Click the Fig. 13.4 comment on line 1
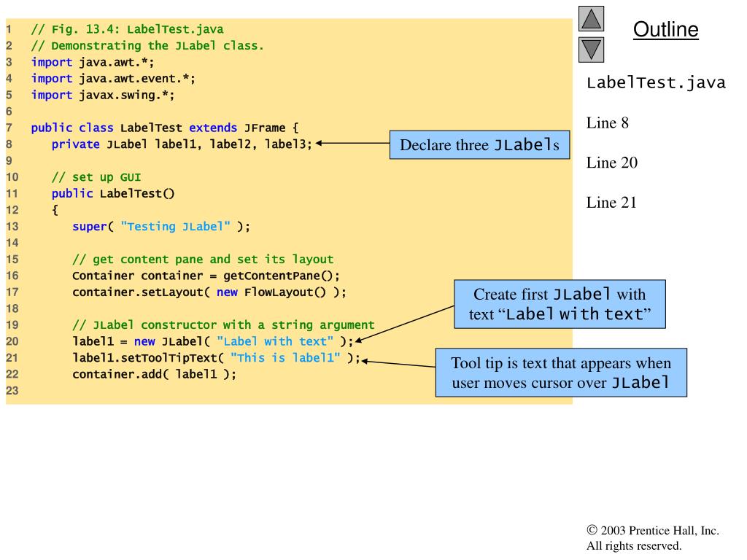The width and height of the screenshot is (747, 560). pyautogui.click(x=127, y=29)
